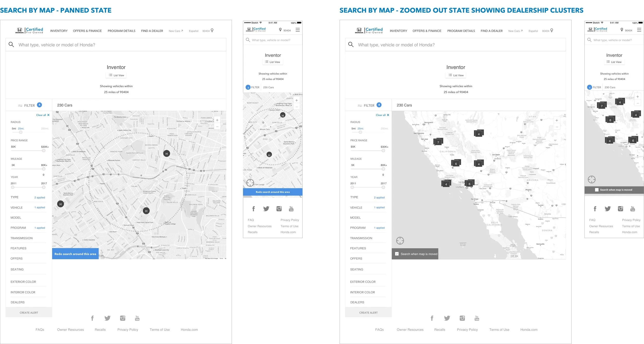Open the INVENTORY menu item

59,31
